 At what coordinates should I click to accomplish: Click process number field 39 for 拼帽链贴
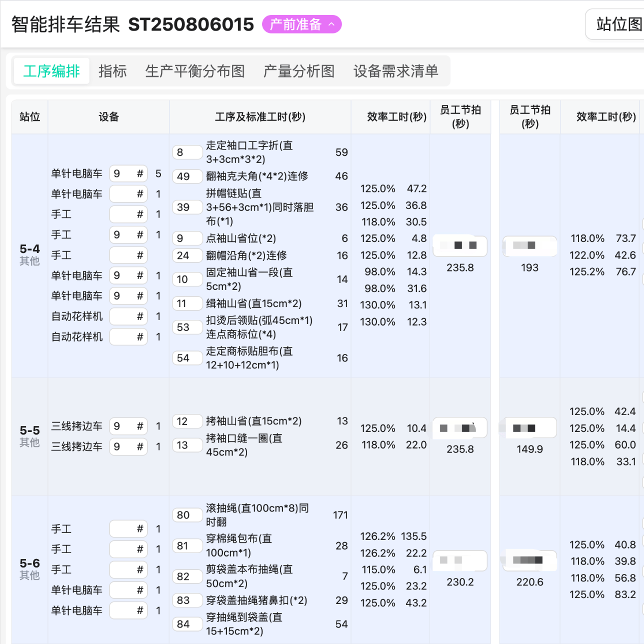186,207
